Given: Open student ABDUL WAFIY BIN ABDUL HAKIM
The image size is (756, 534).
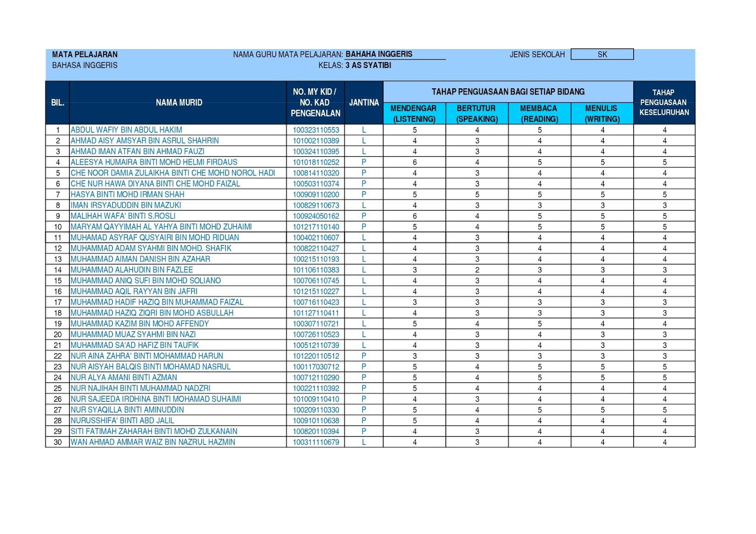Looking at the screenshot, I should tap(126, 130).
